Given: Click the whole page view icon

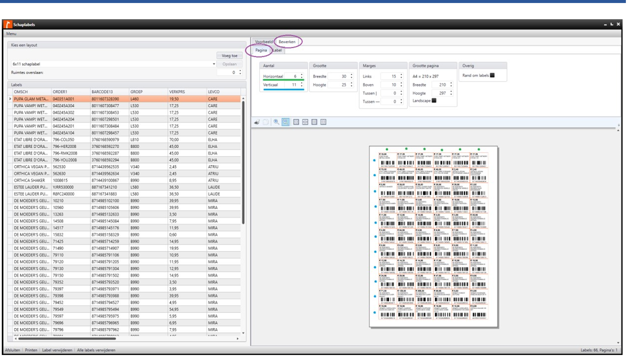Looking at the screenshot, I should [x=314, y=122].
